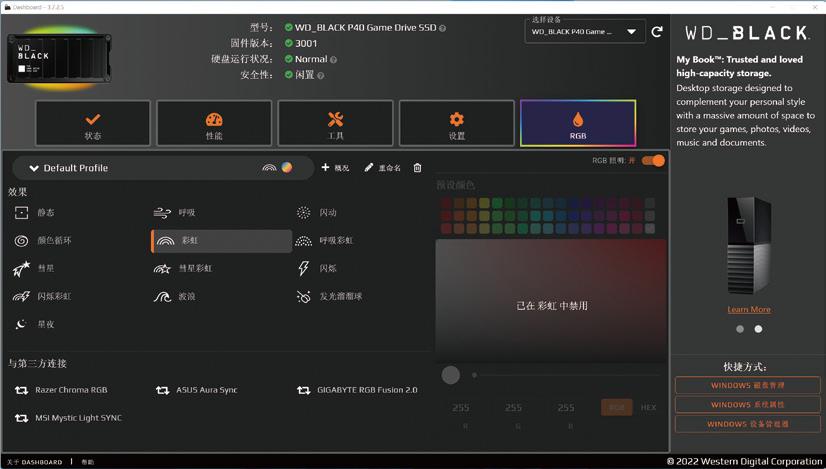Click the G value field showing 255
Image resolution: width=826 pixels, height=469 pixels.
coord(514,408)
